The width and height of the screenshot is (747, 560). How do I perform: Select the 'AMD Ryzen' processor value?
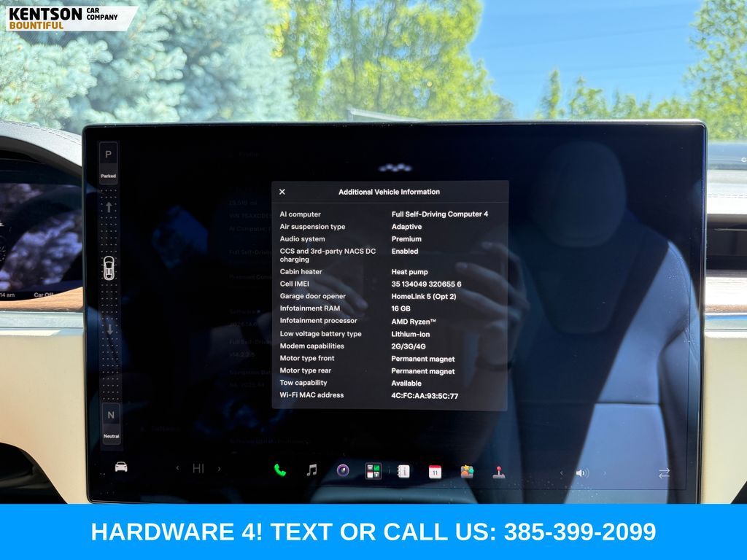click(414, 322)
